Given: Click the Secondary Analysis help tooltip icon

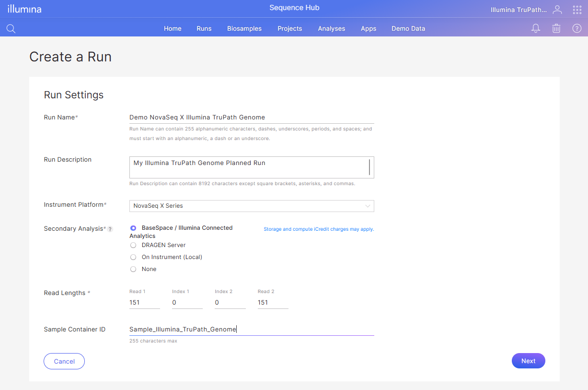Looking at the screenshot, I should point(110,229).
